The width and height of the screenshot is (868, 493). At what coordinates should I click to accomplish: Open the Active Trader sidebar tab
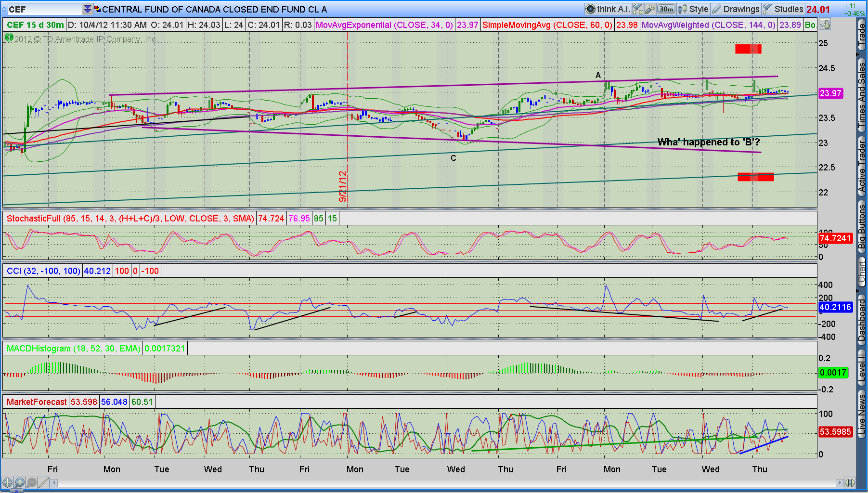(862, 167)
